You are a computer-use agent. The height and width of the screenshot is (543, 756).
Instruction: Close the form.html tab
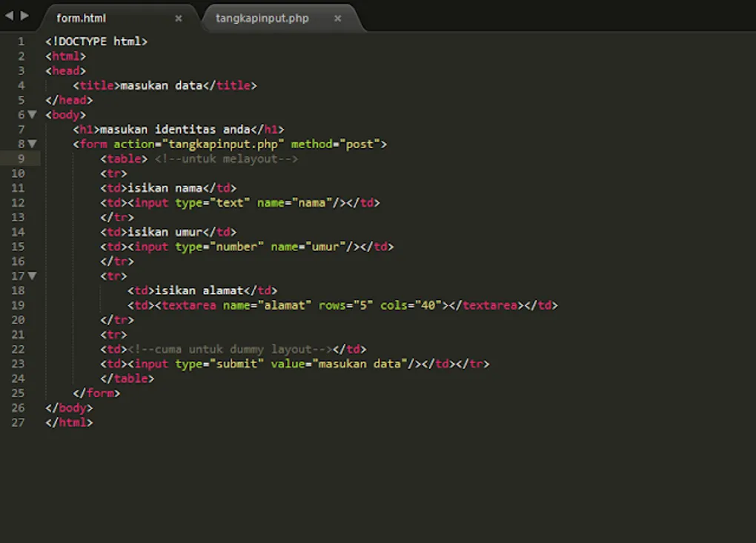pos(179,19)
